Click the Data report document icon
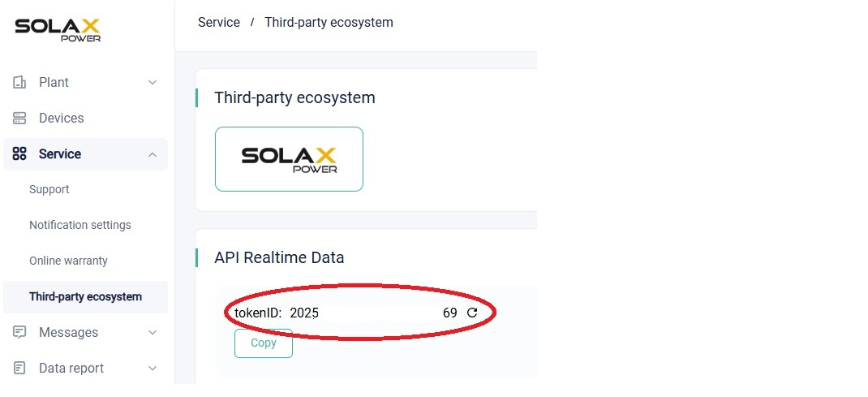The width and height of the screenshot is (868, 397). pos(19,369)
